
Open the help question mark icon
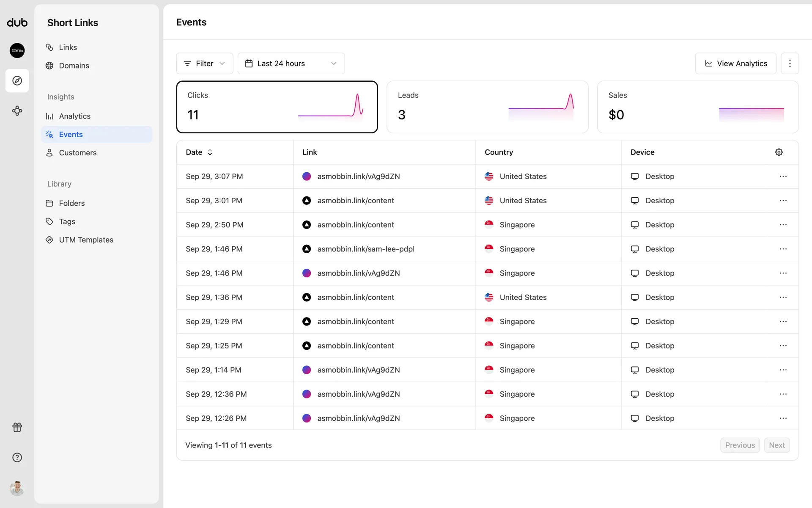tap(17, 457)
